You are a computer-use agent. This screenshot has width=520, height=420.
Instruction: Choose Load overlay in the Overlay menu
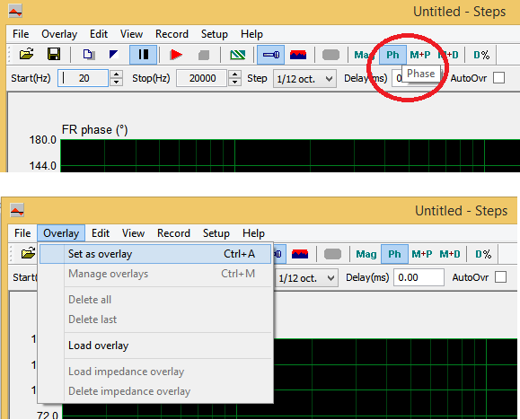point(155,346)
